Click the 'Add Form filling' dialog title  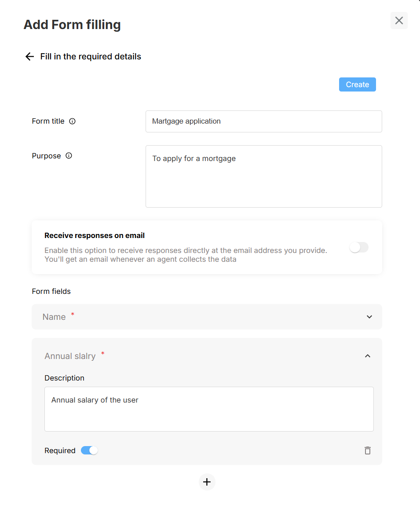[x=72, y=25]
